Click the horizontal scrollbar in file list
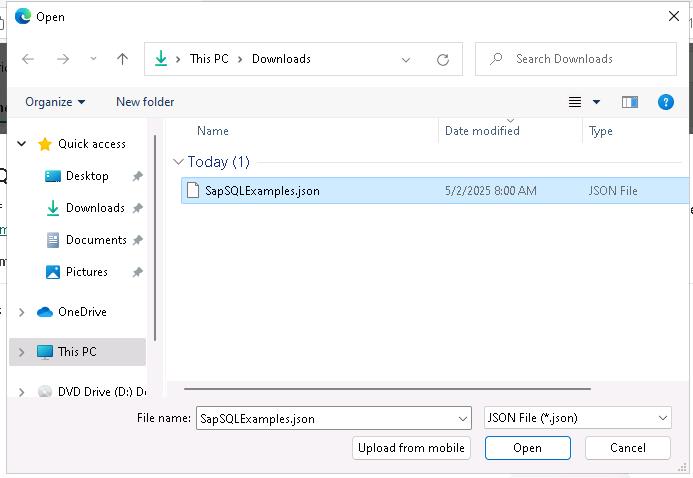Image resolution: width=693 pixels, height=478 pixels. (x=387, y=388)
